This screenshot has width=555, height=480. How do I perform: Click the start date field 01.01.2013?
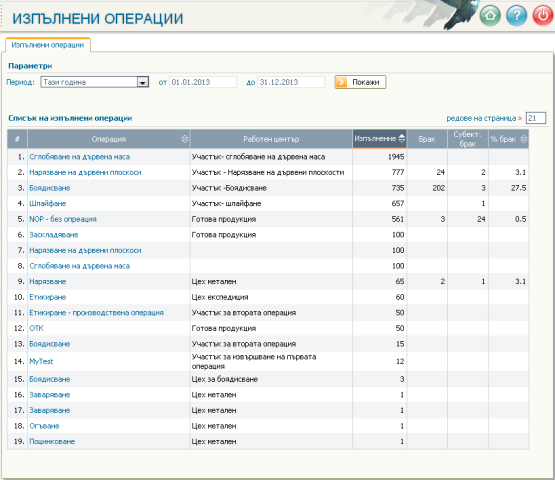[203, 82]
